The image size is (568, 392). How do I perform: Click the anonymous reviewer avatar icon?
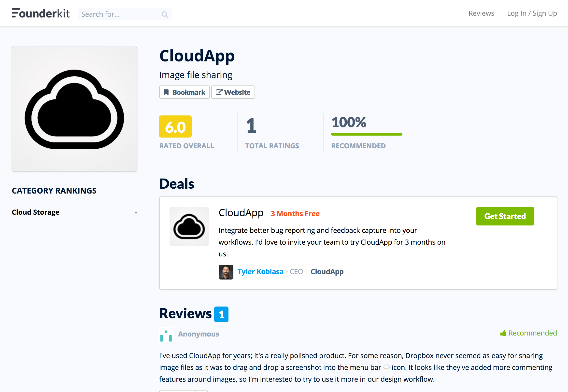pos(166,334)
